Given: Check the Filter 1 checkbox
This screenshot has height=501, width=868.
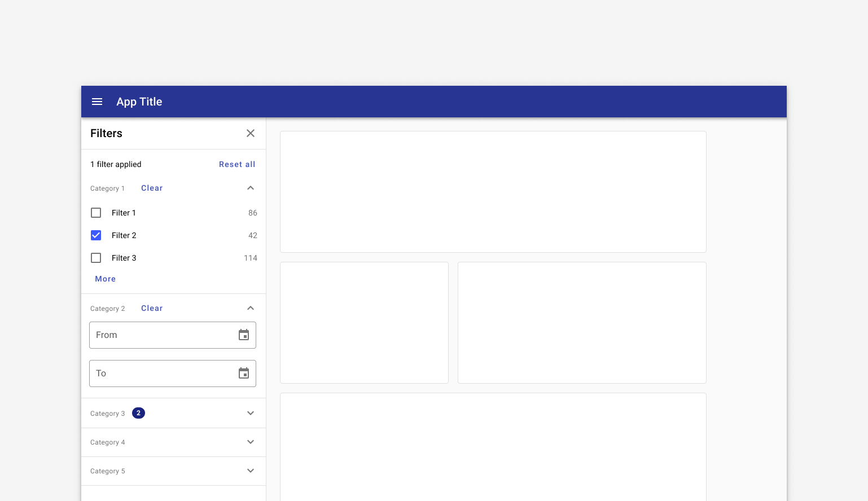Looking at the screenshot, I should pos(96,213).
